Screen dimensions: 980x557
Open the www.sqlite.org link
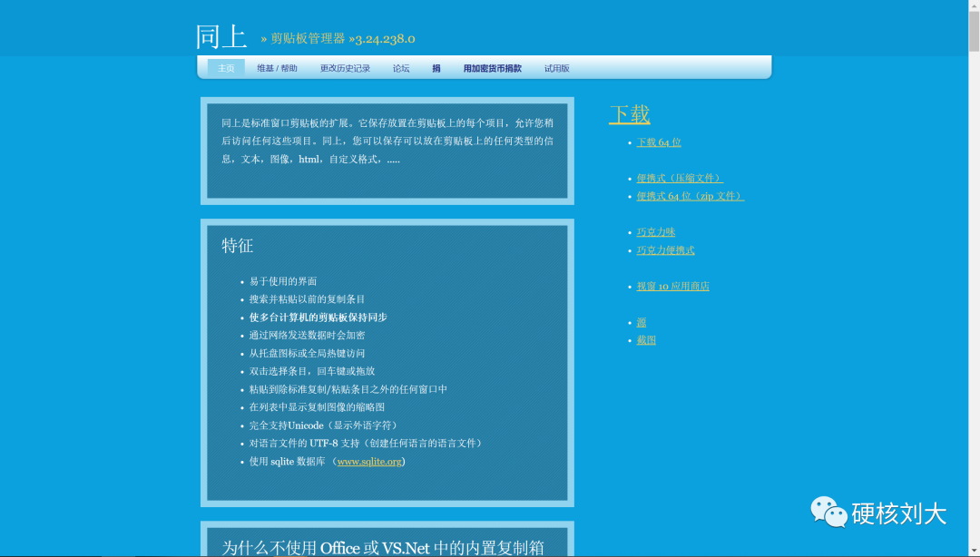click(369, 462)
